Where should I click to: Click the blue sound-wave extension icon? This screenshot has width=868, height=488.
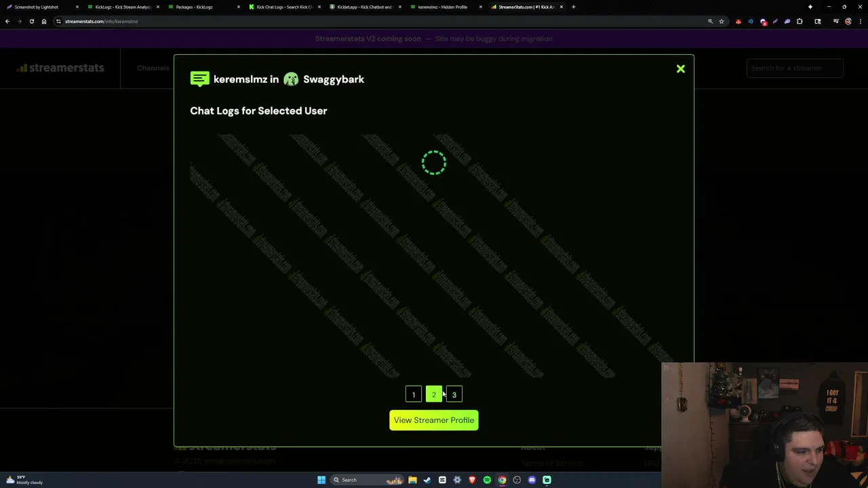pos(751,21)
